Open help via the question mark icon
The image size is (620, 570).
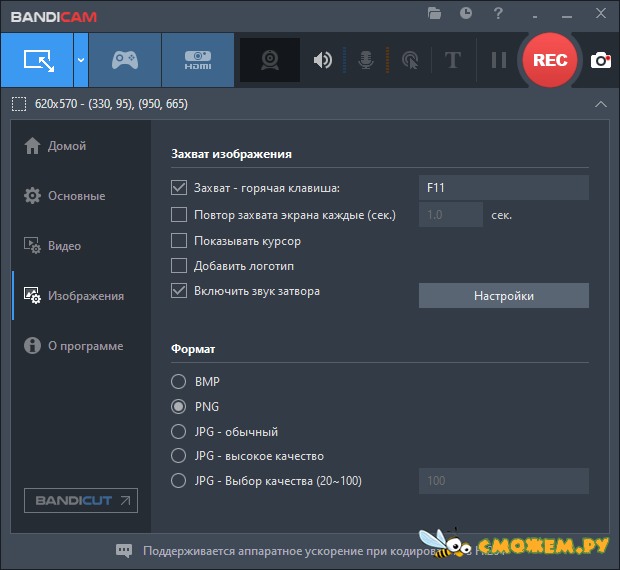point(498,13)
